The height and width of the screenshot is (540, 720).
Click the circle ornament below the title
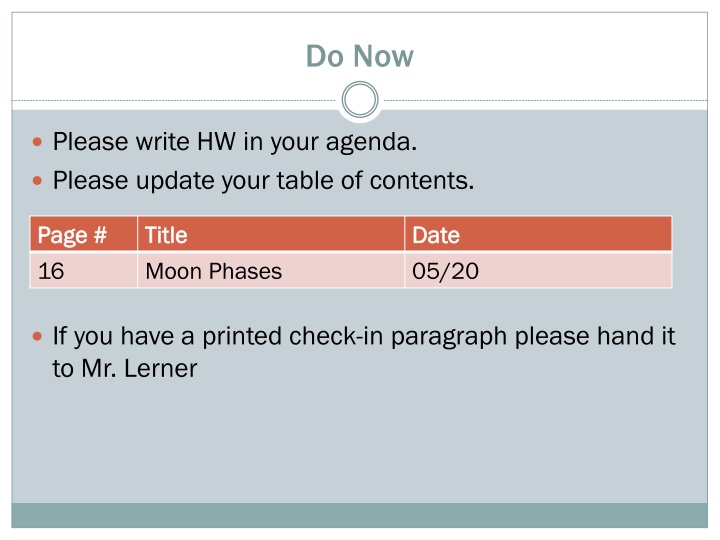point(360,100)
